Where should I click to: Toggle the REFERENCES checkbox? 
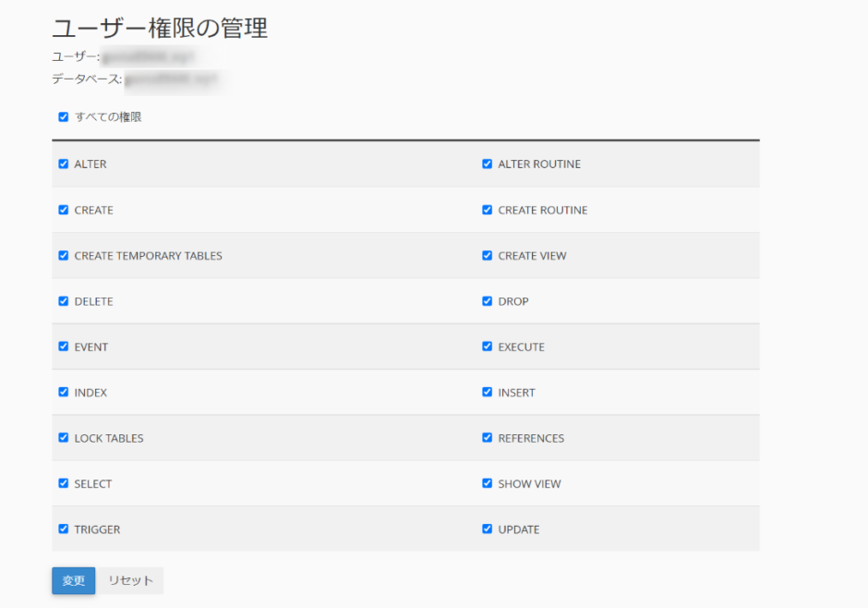[488, 438]
